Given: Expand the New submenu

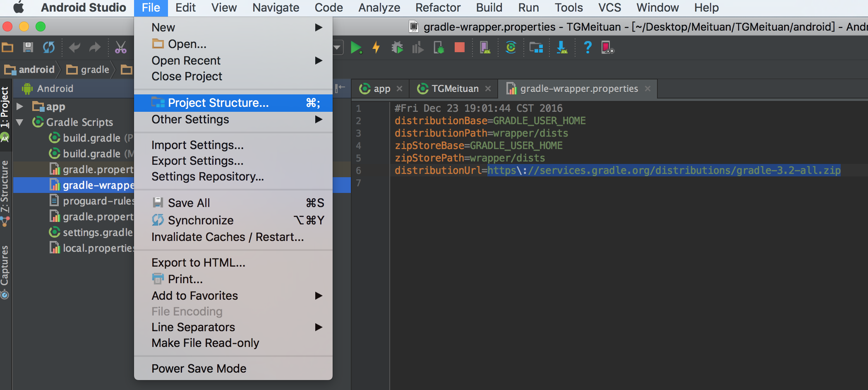Looking at the screenshot, I should (233, 27).
